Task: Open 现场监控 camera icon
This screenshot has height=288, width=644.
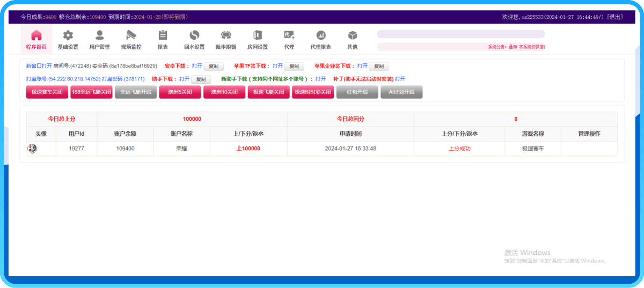Action: coord(131,36)
